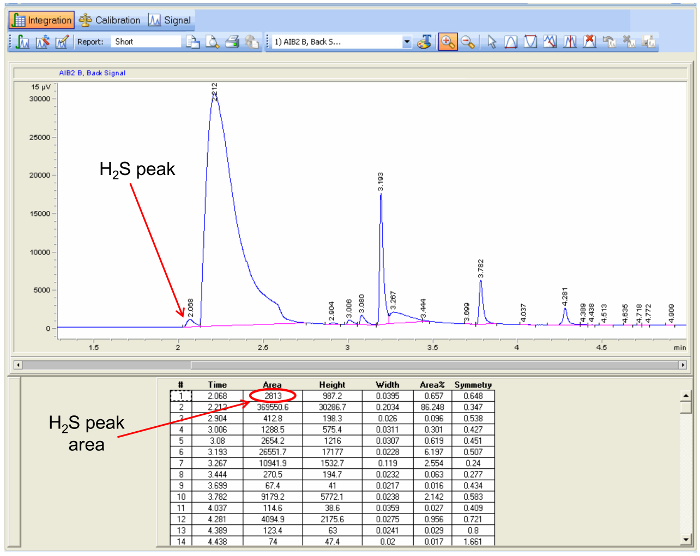Select the split peak tool

(x=570, y=42)
